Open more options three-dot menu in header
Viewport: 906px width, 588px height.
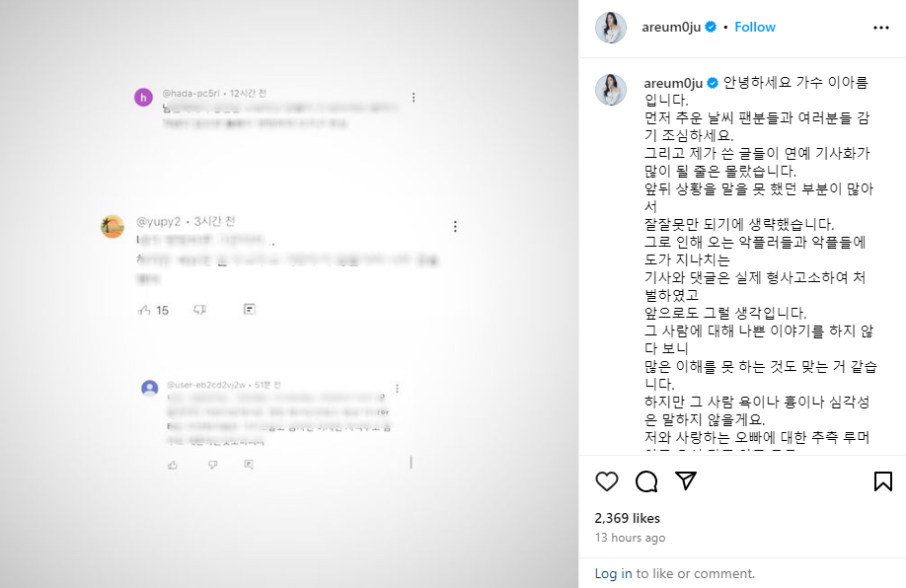pos(881,28)
